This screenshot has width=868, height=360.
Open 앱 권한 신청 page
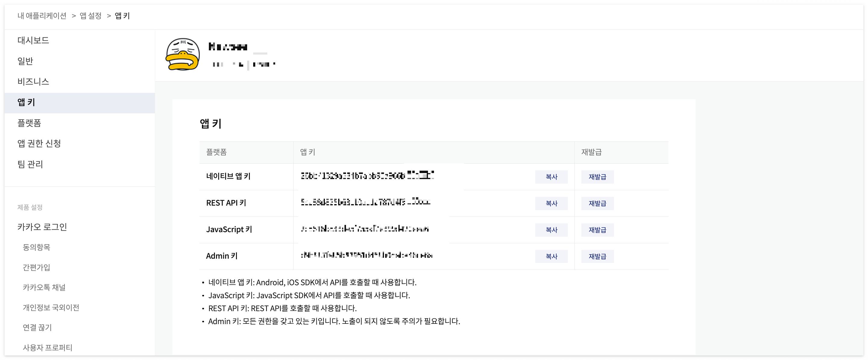(39, 144)
